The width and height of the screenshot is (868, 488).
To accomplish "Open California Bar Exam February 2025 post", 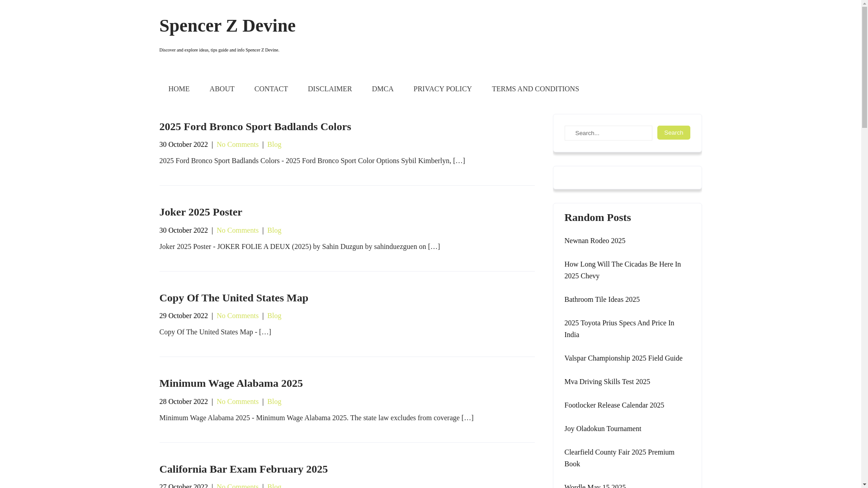I will point(243,469).
